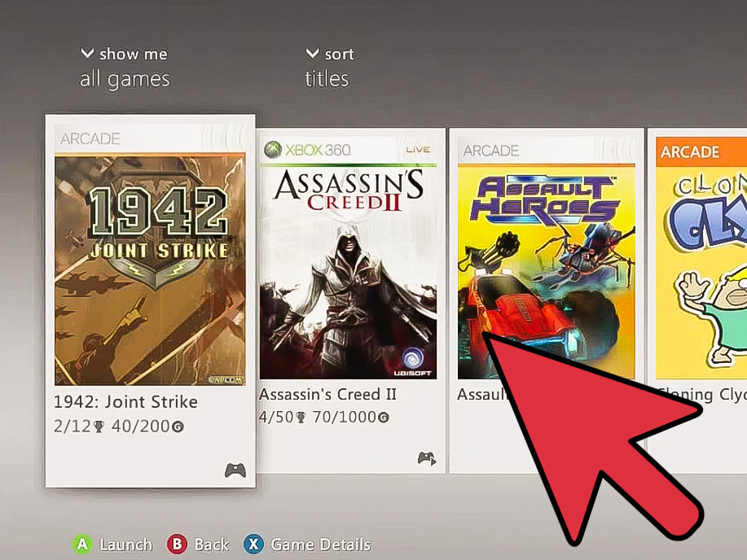Click the Game Details label
The height and width of the screenshot is (560, 747).
click(321, 545)
